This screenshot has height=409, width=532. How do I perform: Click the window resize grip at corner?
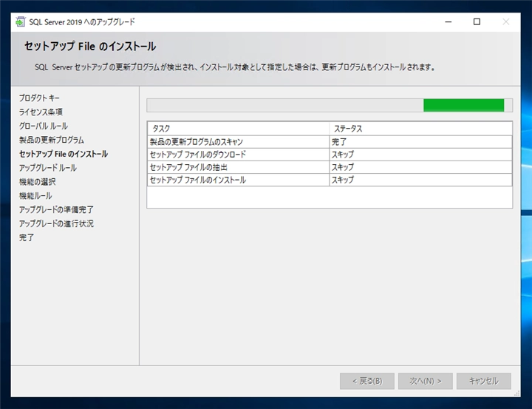point(516,393)
